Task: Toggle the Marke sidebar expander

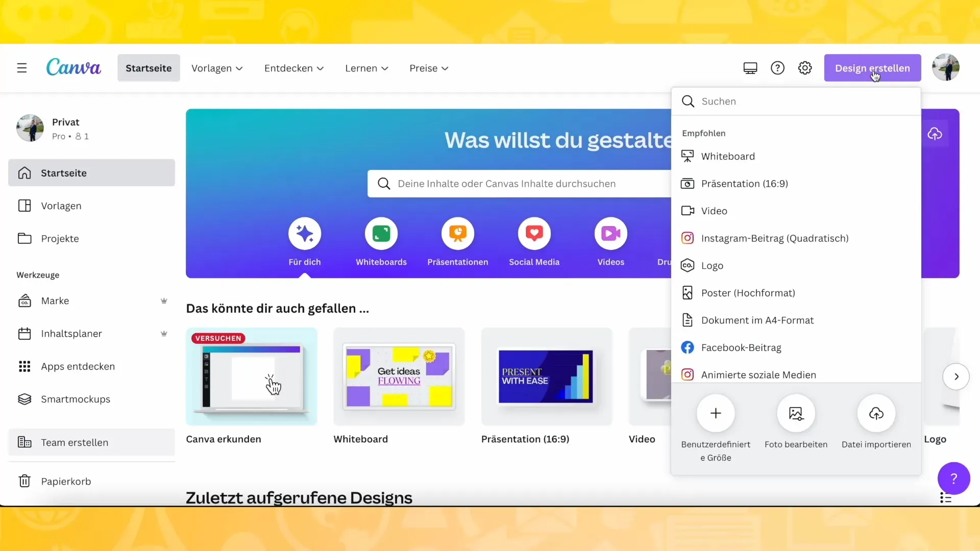Action: coord(163,300)
